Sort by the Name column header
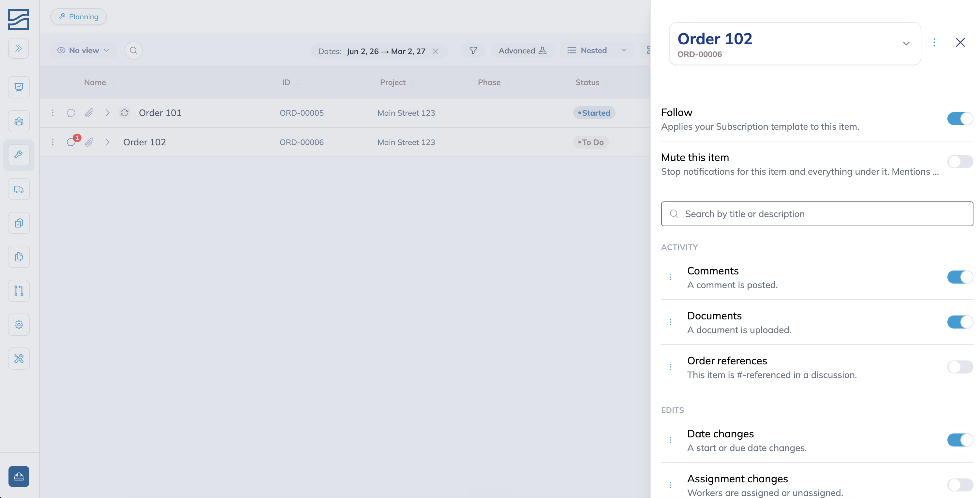The image size is (980, 498). [99, 82]
